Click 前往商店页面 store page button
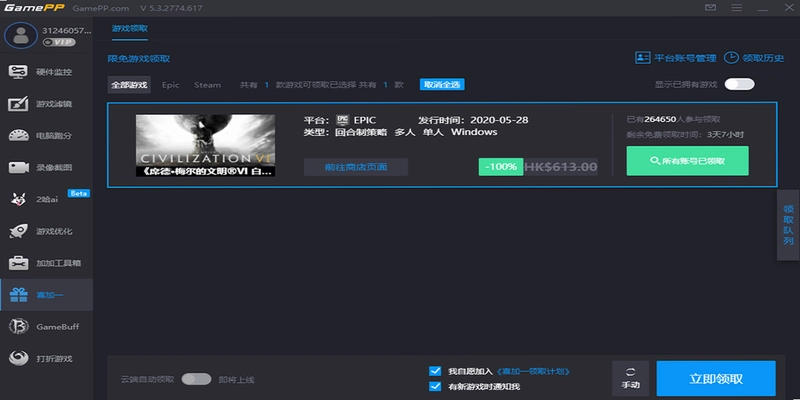The image size is (800, 400). (x=356, y=167)
